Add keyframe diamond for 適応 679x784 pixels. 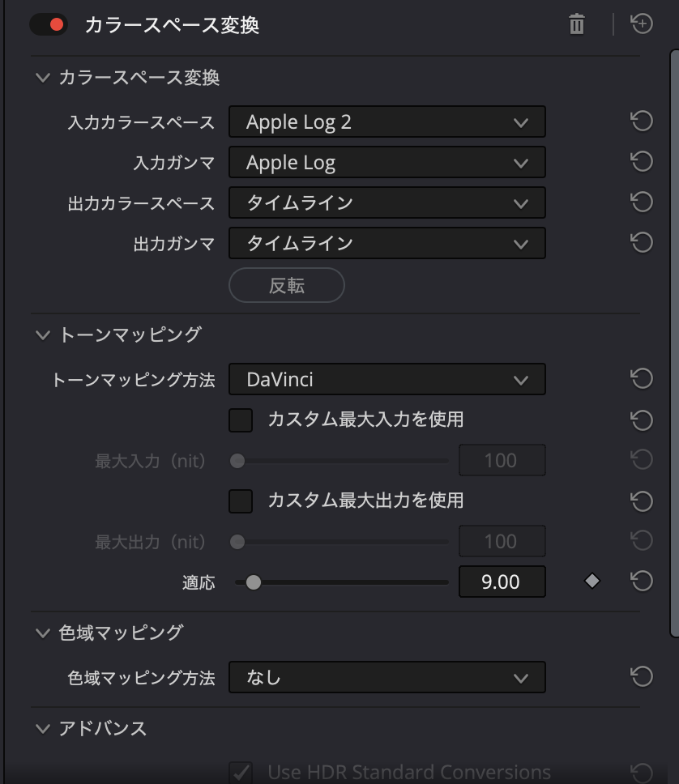[x=592, y=581]
